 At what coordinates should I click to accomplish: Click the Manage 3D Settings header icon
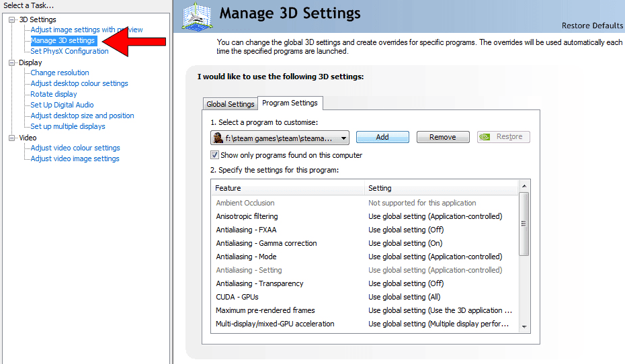point(197,16)
